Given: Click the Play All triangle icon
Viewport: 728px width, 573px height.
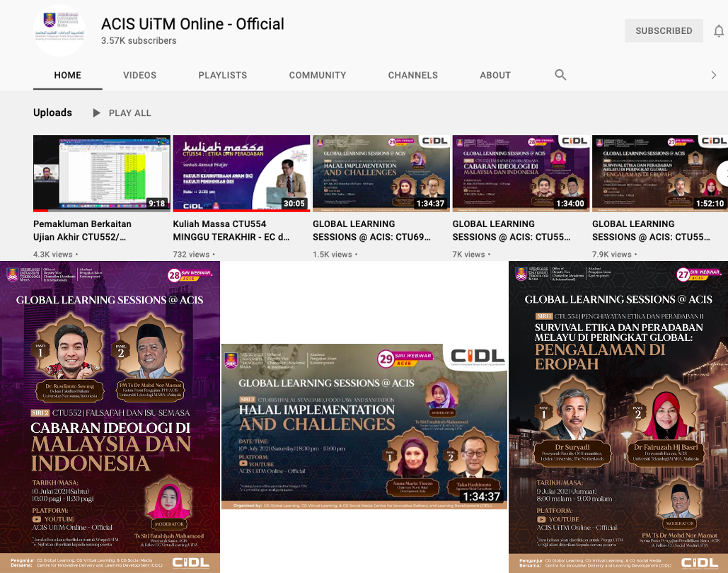Looking at the screenshot, I should 97,113.
